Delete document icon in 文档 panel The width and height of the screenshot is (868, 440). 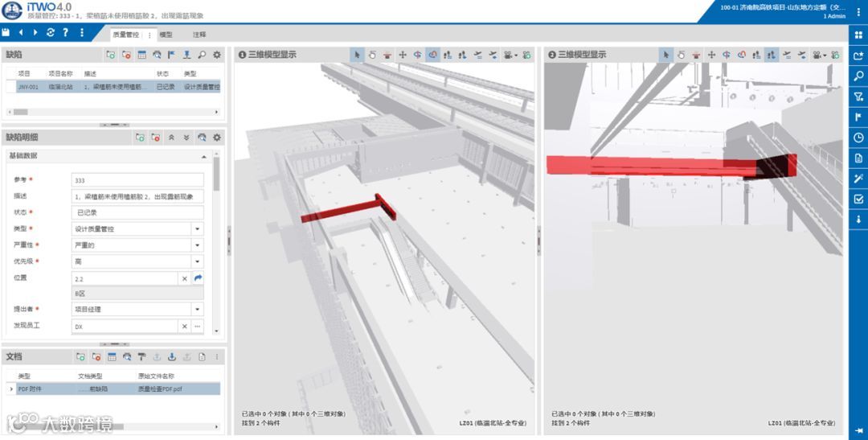[96, 357]
